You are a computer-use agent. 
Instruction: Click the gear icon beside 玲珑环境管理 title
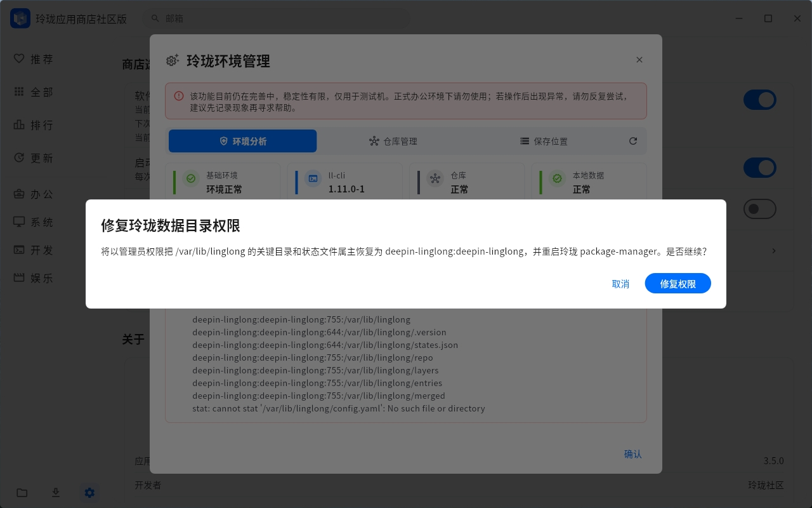[x=173, y=61]
